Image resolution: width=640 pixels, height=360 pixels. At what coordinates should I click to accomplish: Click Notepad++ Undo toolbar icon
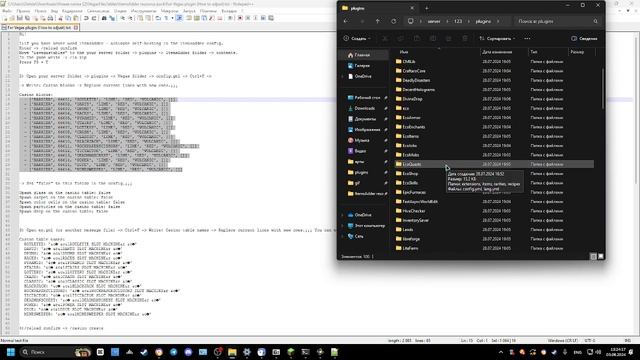point(86,18)
